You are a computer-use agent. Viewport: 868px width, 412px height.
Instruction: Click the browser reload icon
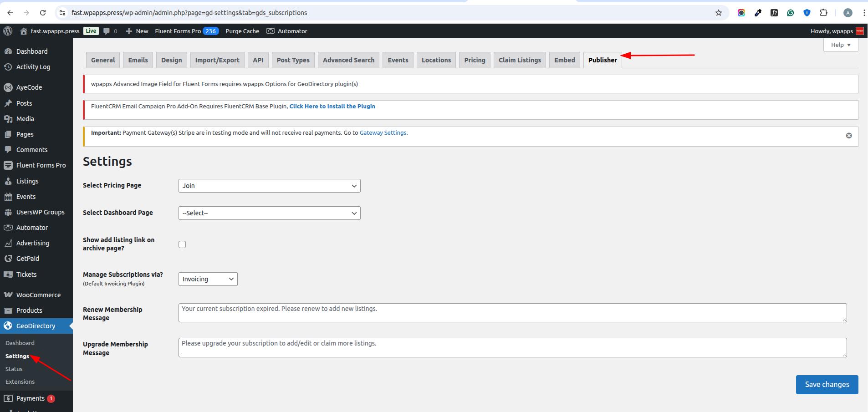point(43,13)
